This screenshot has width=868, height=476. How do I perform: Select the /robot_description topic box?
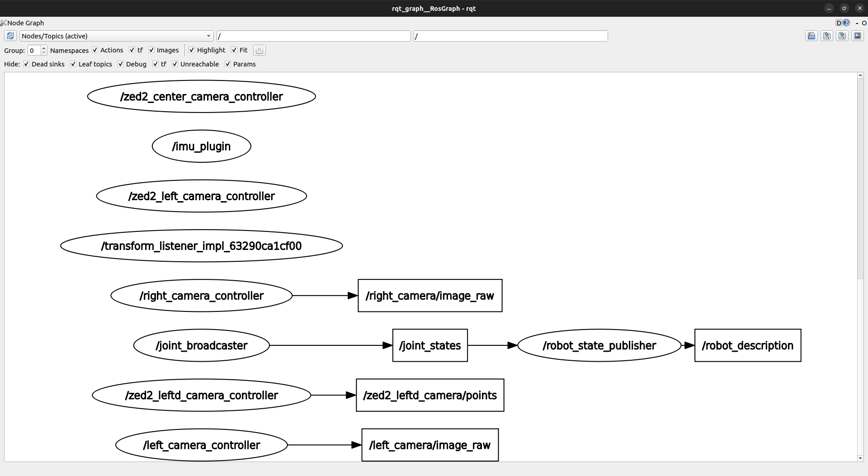point(748,345)
